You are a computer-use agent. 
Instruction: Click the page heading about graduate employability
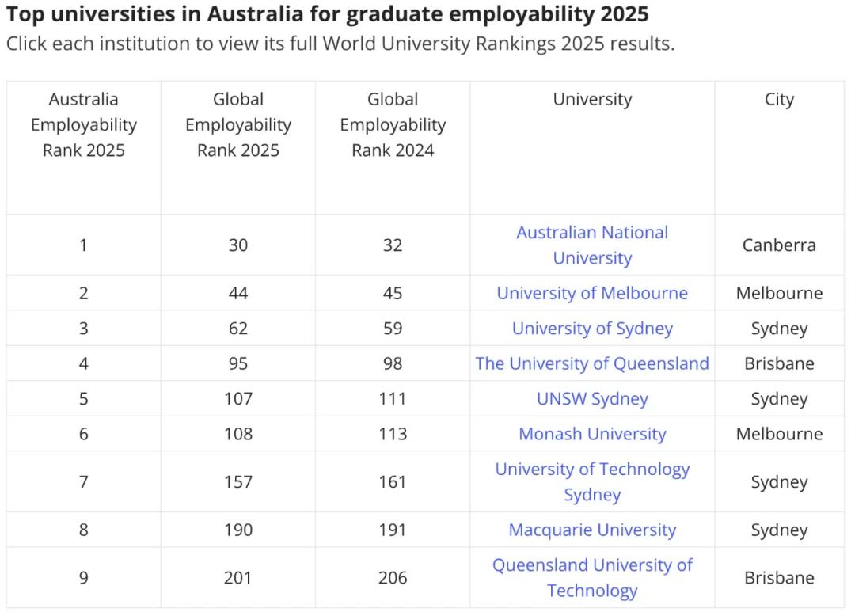327,15
